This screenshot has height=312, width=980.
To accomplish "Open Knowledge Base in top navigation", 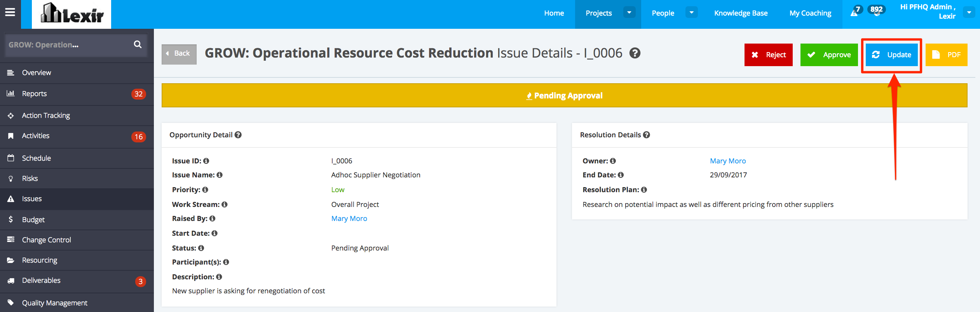I will pos(741,13).
